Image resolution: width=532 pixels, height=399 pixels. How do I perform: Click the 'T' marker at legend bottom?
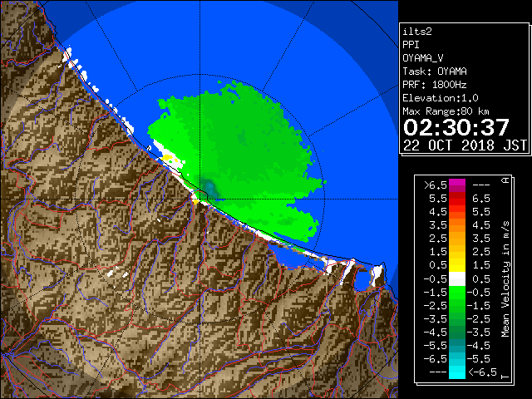(x=505, y=377)
